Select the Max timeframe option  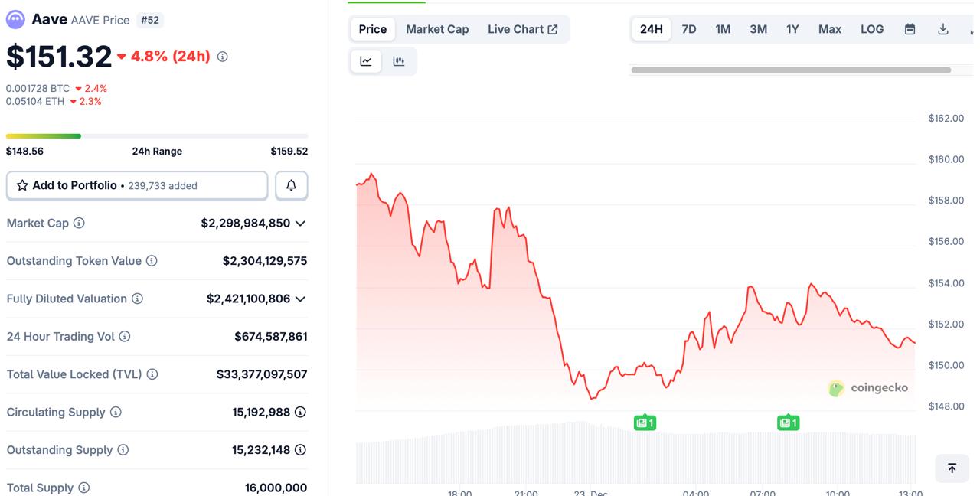point(830,28)
